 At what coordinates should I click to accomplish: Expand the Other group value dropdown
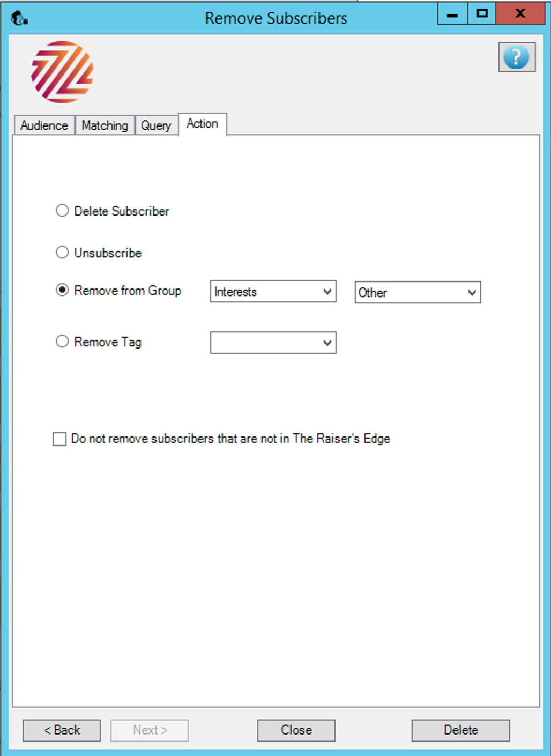coord(418,293)
